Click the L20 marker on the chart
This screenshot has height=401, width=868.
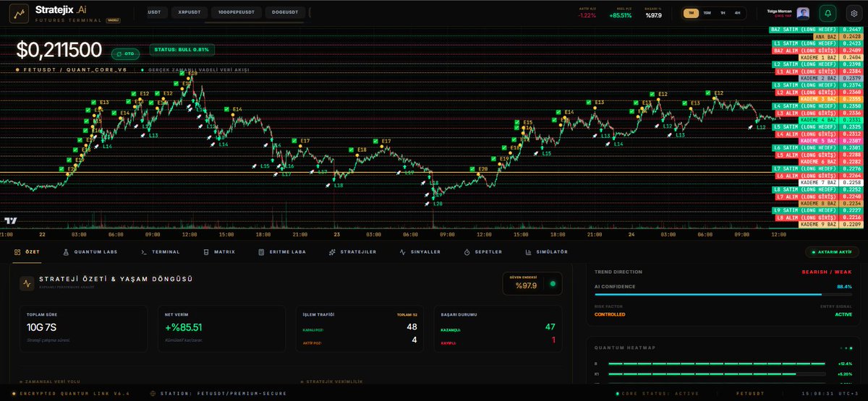coord(438,204)
